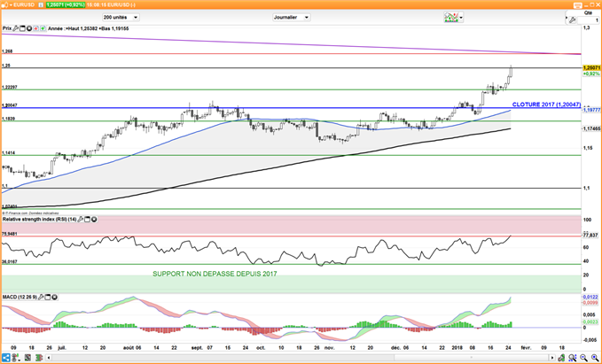Open the indicators chart icon button
602x364 pixels.
click(451, 17)
